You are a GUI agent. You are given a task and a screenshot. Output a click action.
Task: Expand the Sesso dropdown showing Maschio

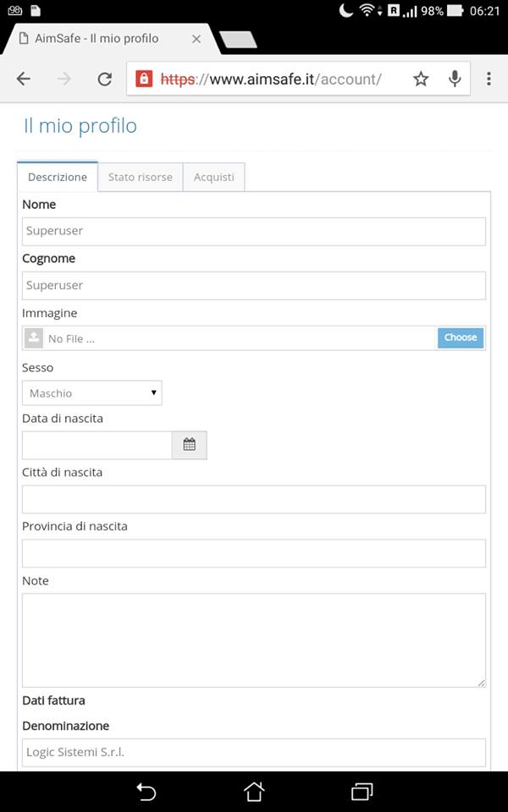pyautogui.click(x=91, y=393)
